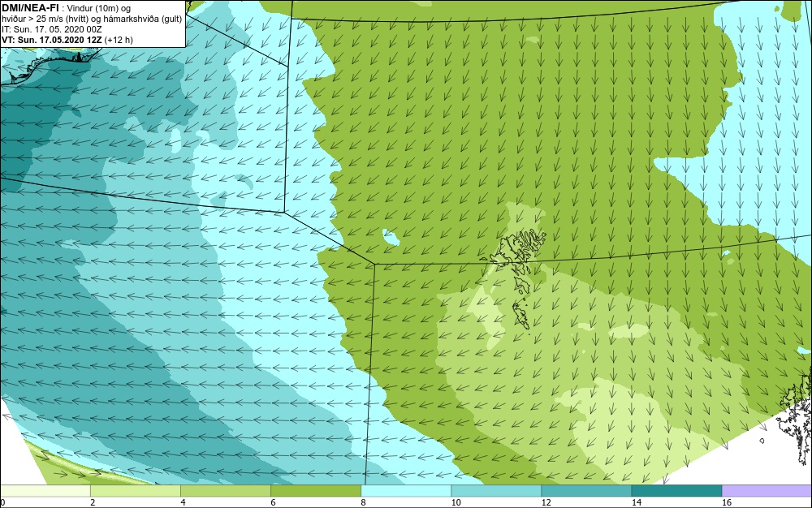Click the 0–2 m/s palest legend swatch

[45, 491]
